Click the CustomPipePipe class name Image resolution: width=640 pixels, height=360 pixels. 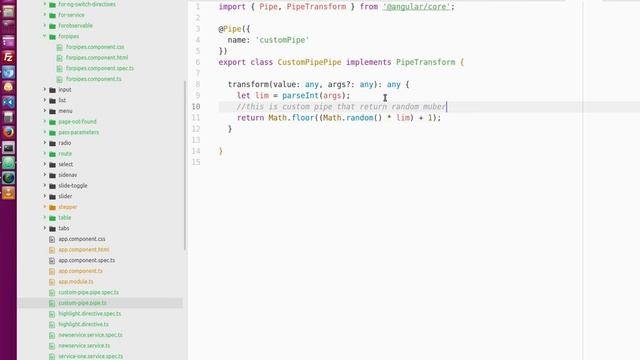309,62
